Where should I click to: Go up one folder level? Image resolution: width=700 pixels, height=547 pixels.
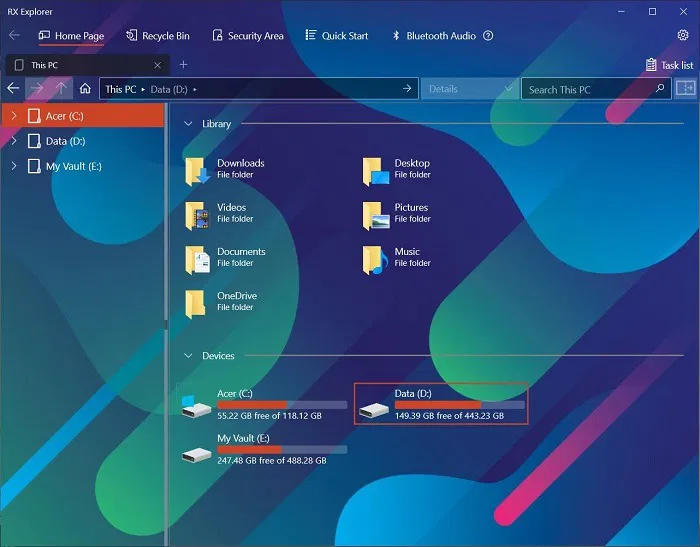61,88
